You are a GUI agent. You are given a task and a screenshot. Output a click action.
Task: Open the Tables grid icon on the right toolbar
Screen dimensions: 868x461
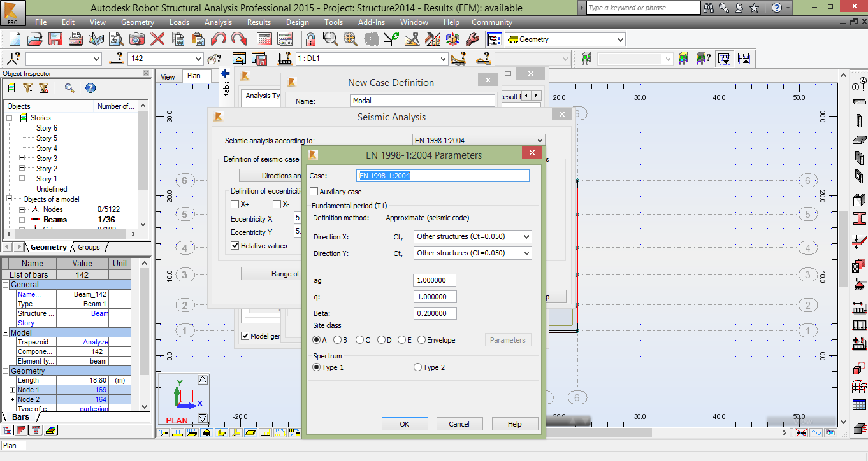[x=858, y=403]
